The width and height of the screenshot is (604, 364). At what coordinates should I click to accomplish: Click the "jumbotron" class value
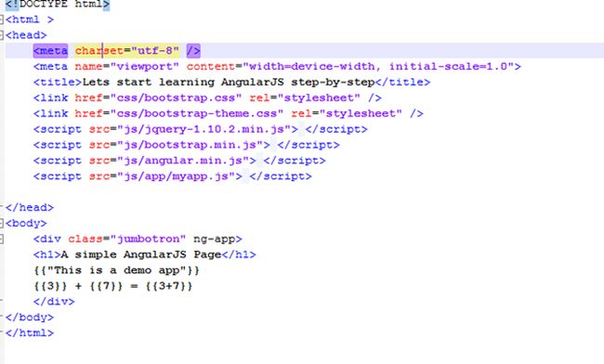tap(149, 239)
